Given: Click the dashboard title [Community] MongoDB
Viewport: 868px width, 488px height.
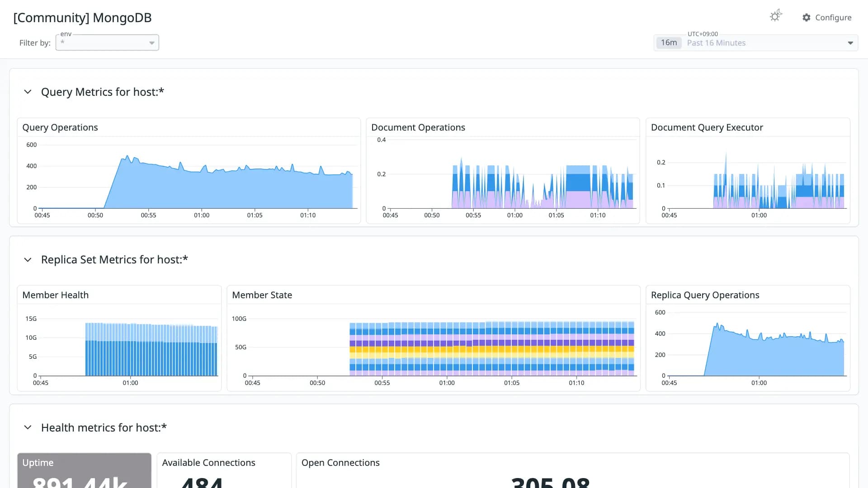Looking at the screenshot, I should coord(82,18).
